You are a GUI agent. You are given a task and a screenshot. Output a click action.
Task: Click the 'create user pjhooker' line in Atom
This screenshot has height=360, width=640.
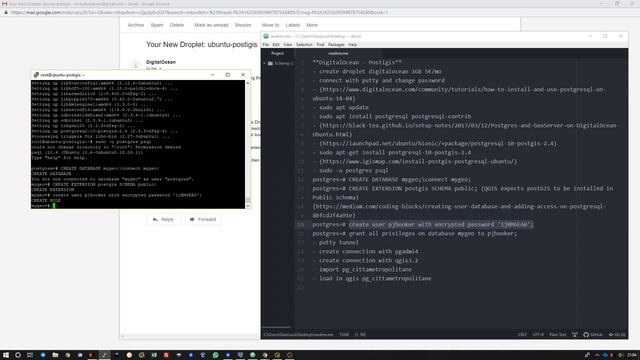click(423, 224)
